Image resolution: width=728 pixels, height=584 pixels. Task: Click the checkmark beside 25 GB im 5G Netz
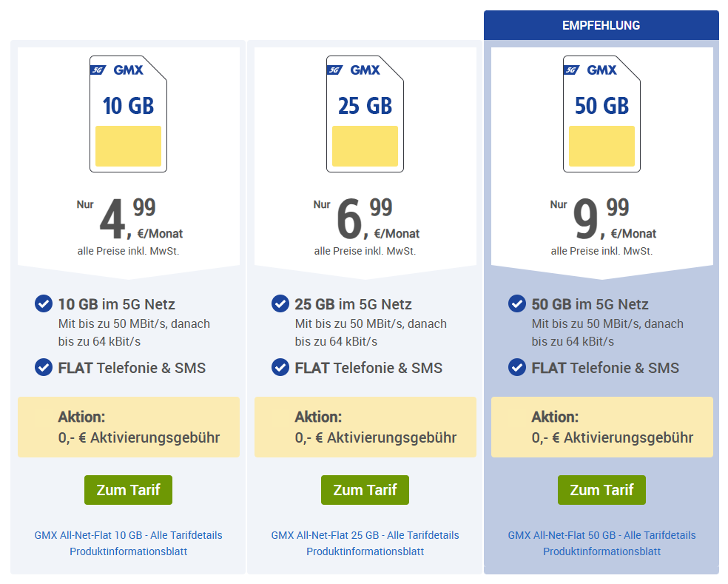pos(280,304)
